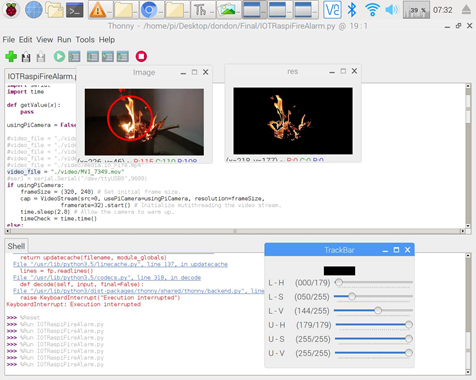476x380 pixels.
Task: Open the Tools menu
Action: tap(85, 40)
